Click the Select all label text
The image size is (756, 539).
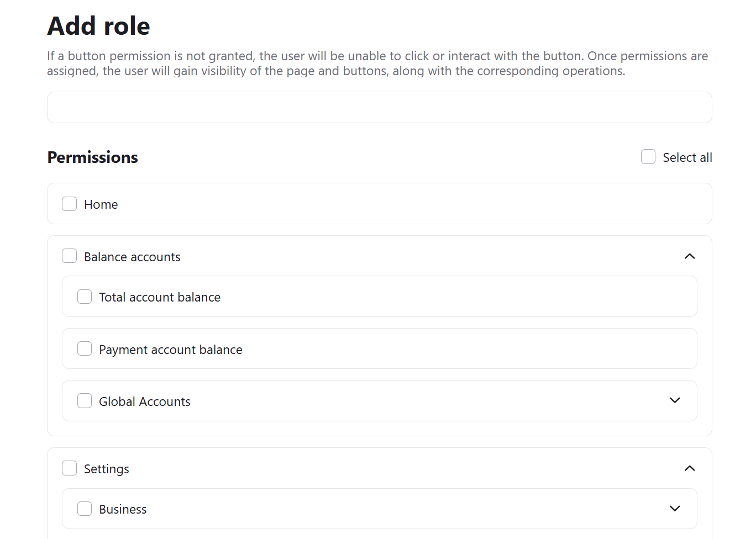(687, 157)
